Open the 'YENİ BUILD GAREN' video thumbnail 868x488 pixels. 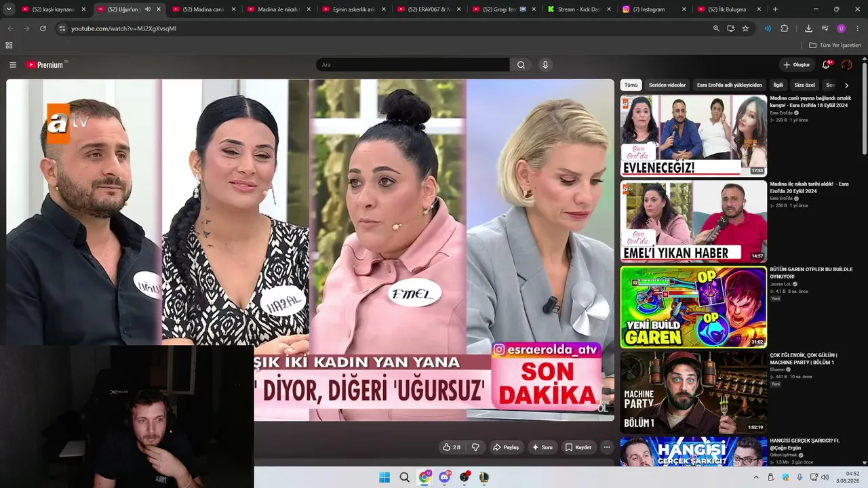[694, 307]
